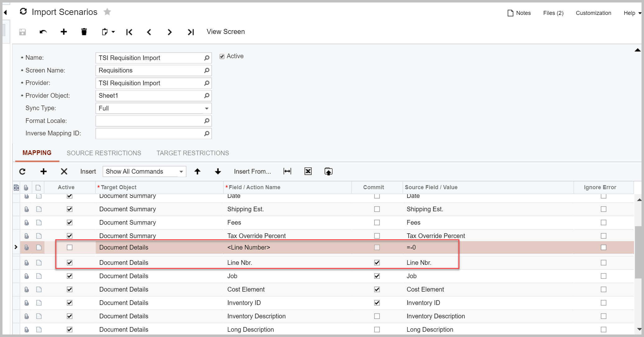Viewport: 644px width, 337px height.
Task: Expand the clipboard paste dropdown arrow
Action: click(x=113, y=32)
